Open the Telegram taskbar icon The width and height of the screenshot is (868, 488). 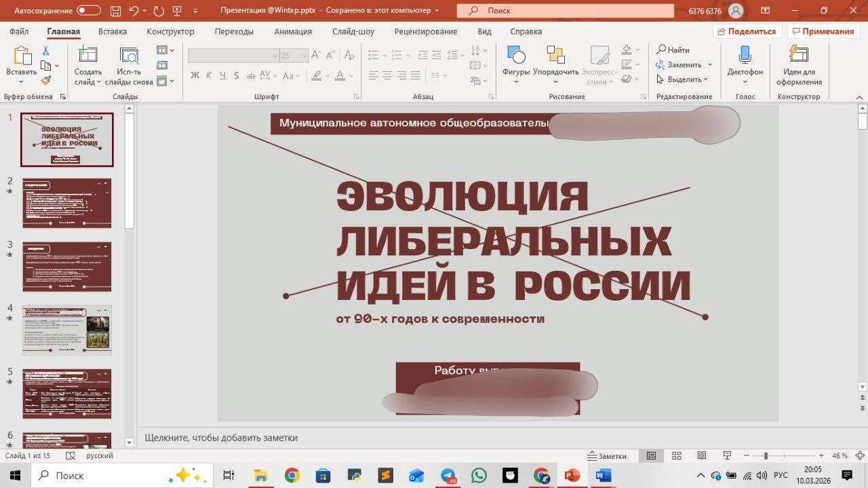448,476
